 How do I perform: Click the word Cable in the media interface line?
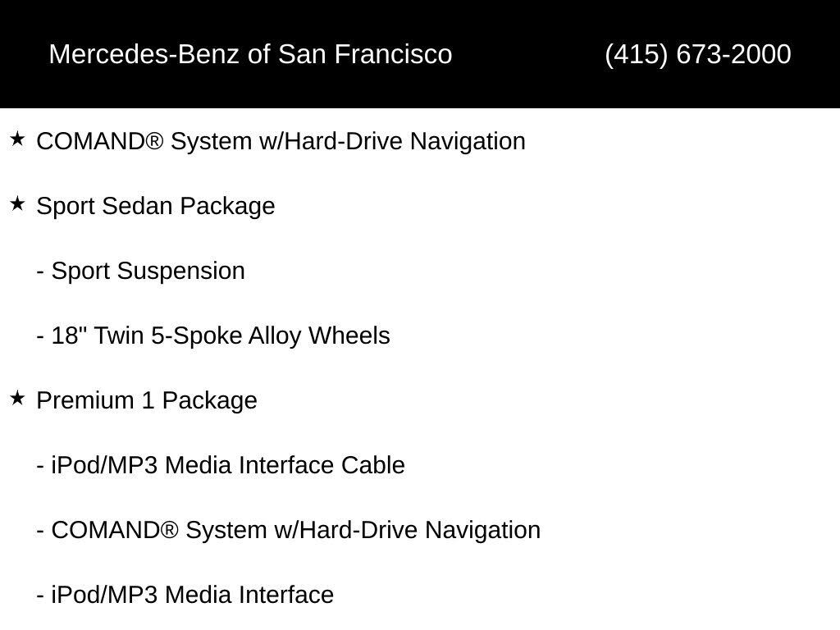point(373,465)
